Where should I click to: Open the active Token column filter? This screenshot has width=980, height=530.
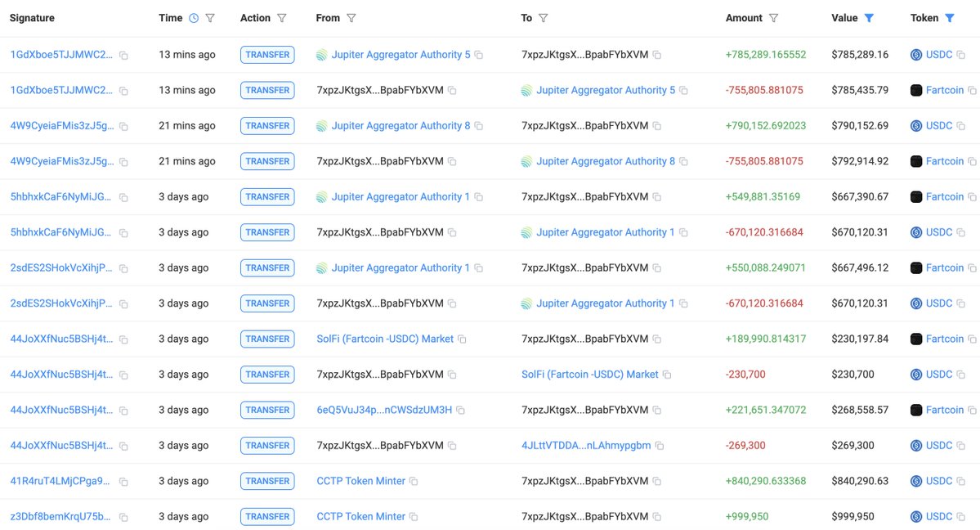(950, 18)
